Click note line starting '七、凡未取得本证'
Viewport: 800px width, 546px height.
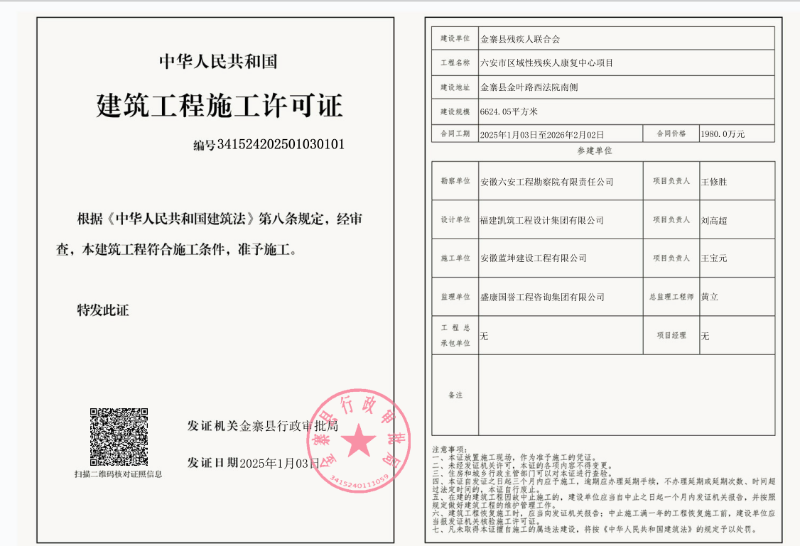coord(594,530)
